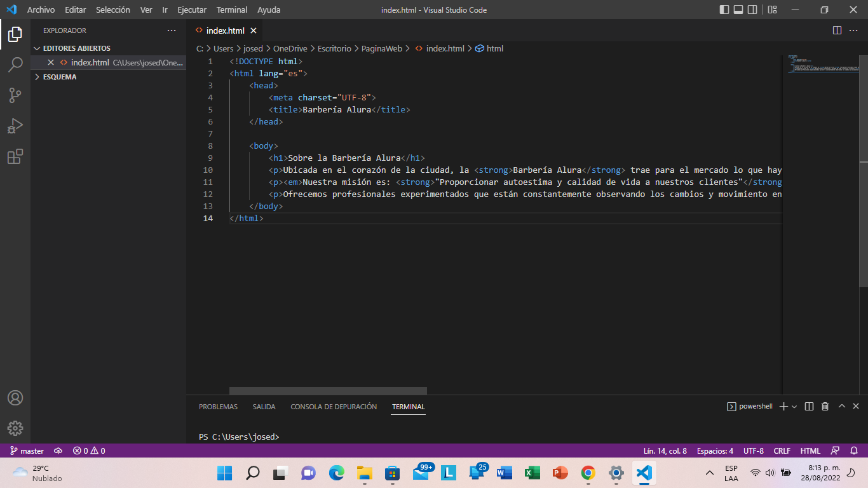Open notifications bell in status bar
The width and height of the screenshot is (868, 488).
tap(853, 451)
